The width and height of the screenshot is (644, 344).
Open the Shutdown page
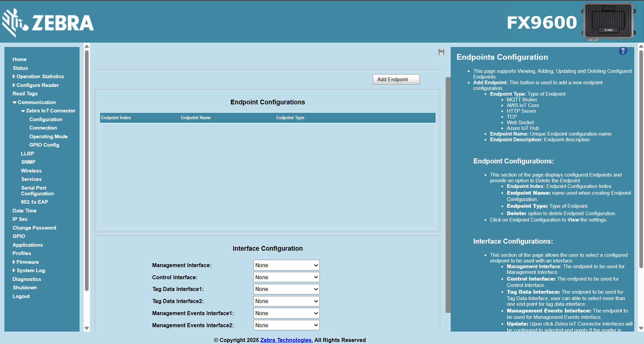pos(25,288)
